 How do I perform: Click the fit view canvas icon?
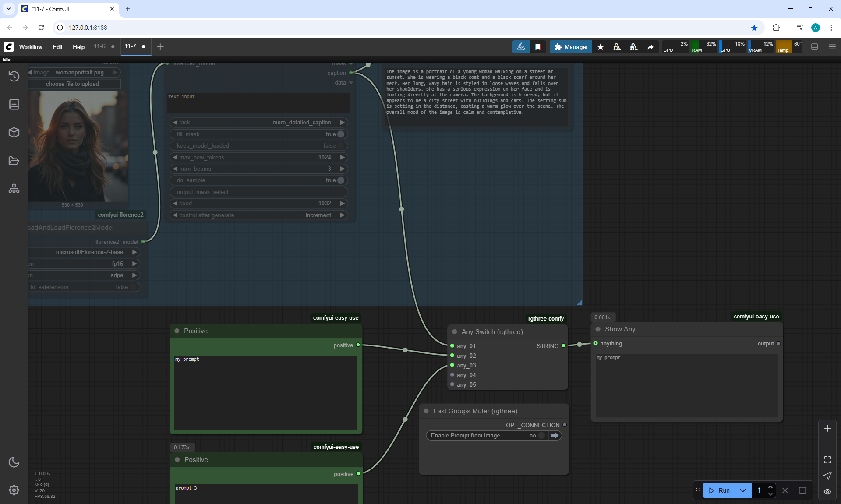click(x=827, y=460)
